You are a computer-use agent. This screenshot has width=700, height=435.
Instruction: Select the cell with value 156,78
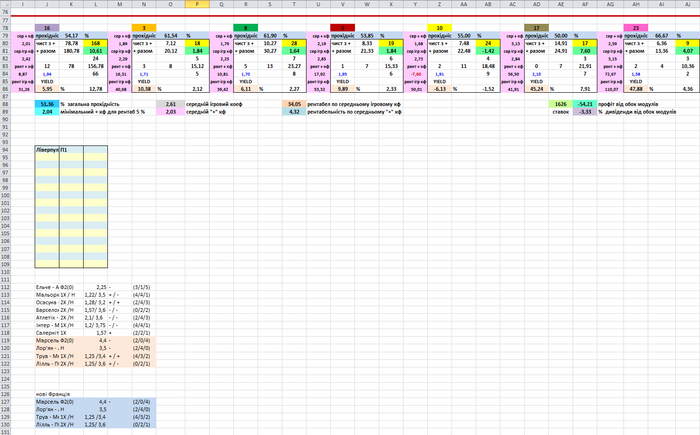(95, 66)
